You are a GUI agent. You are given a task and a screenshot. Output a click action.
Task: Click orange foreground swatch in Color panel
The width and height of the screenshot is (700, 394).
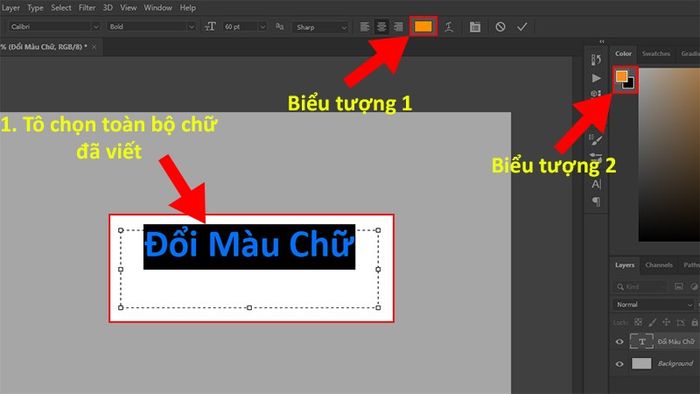(x=621, y=76)
